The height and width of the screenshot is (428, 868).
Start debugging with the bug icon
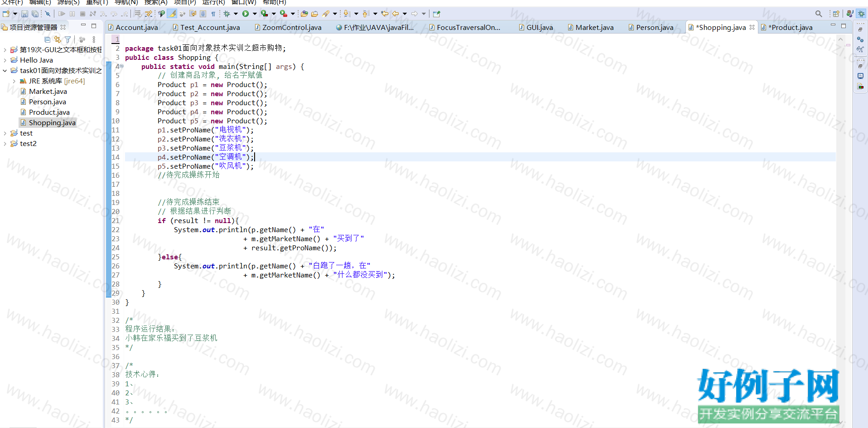(x=226, y=14)
